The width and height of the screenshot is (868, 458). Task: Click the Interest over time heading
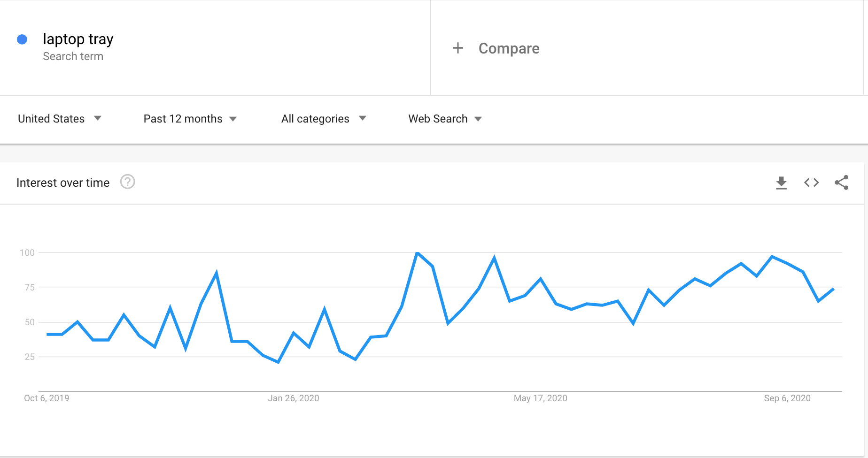pos(63,183)
